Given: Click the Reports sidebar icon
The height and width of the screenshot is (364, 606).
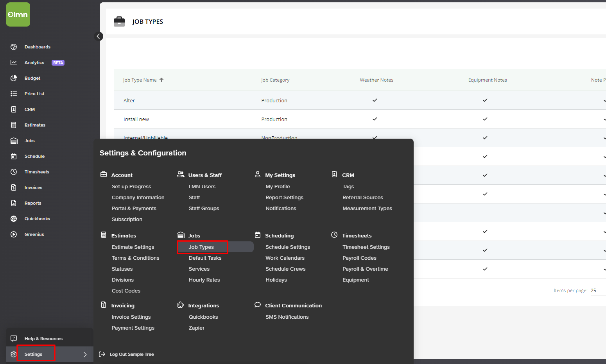Looking at the screenshot, I should tap(14, 203).
